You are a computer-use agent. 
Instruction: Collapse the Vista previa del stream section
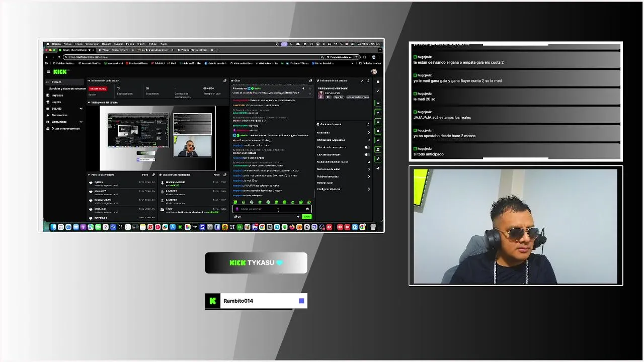click(x=89, y=103)
